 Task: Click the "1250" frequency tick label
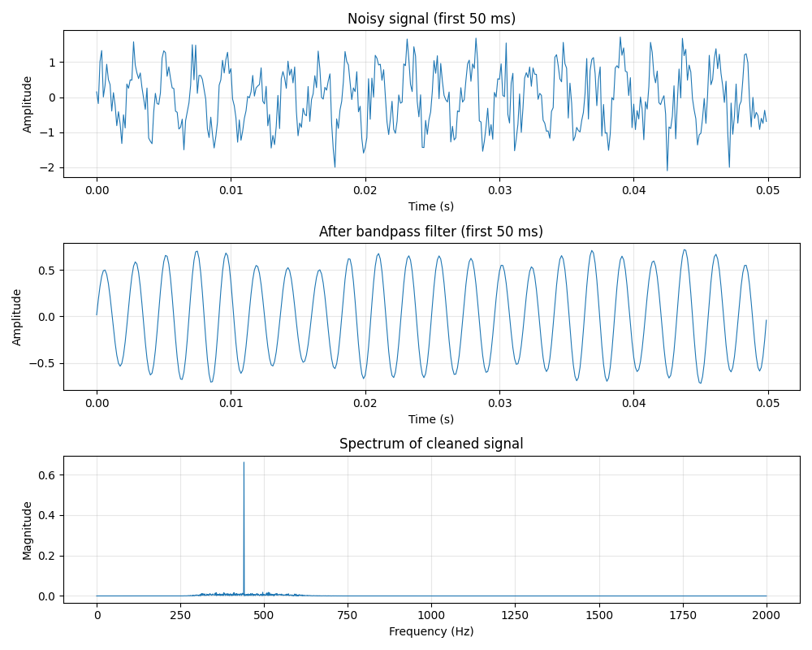(516, 615)
